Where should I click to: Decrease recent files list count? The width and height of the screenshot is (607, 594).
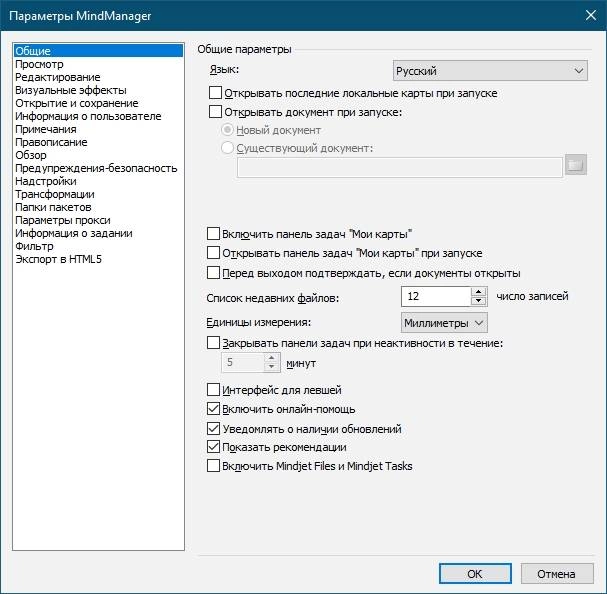[479, 301]
